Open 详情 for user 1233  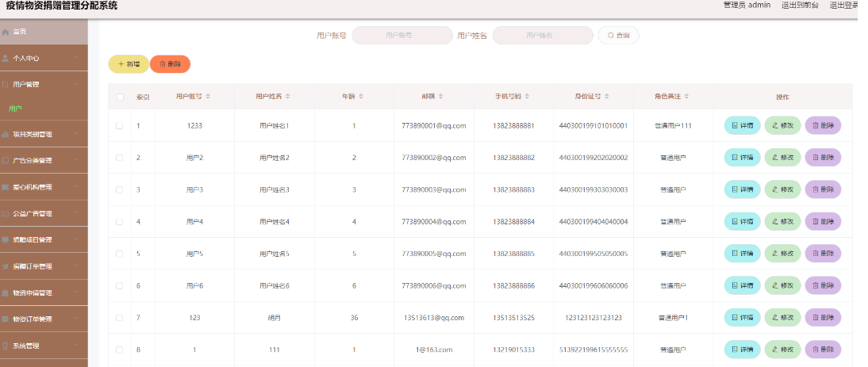[743, 125]
